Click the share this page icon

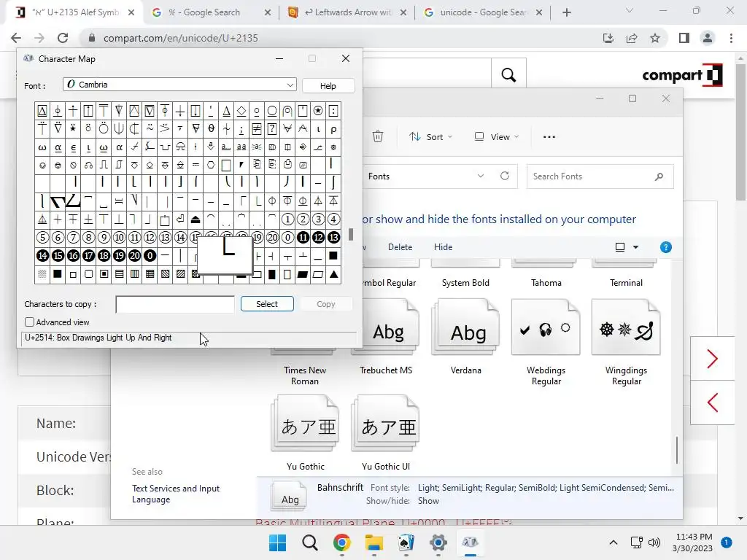point(632,38)
